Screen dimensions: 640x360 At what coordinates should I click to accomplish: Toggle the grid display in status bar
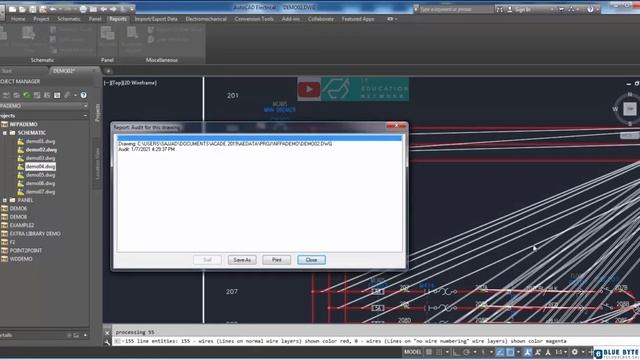point(429,352)
